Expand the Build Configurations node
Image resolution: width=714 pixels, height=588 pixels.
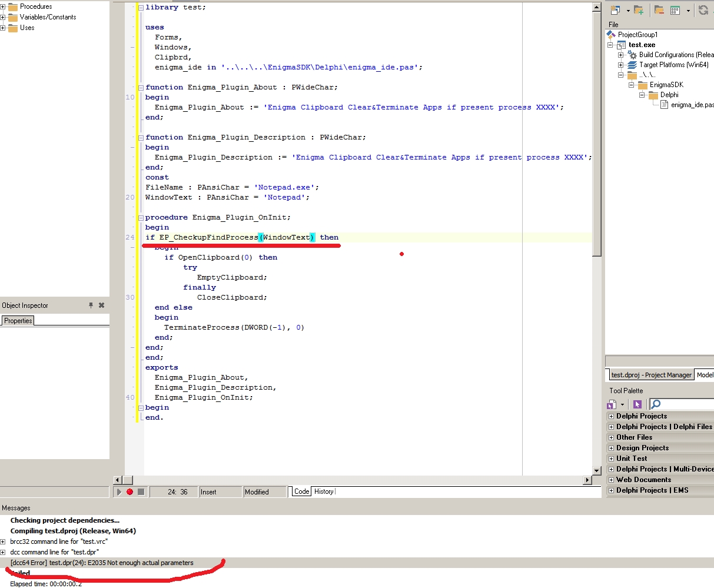click(620, 55)
